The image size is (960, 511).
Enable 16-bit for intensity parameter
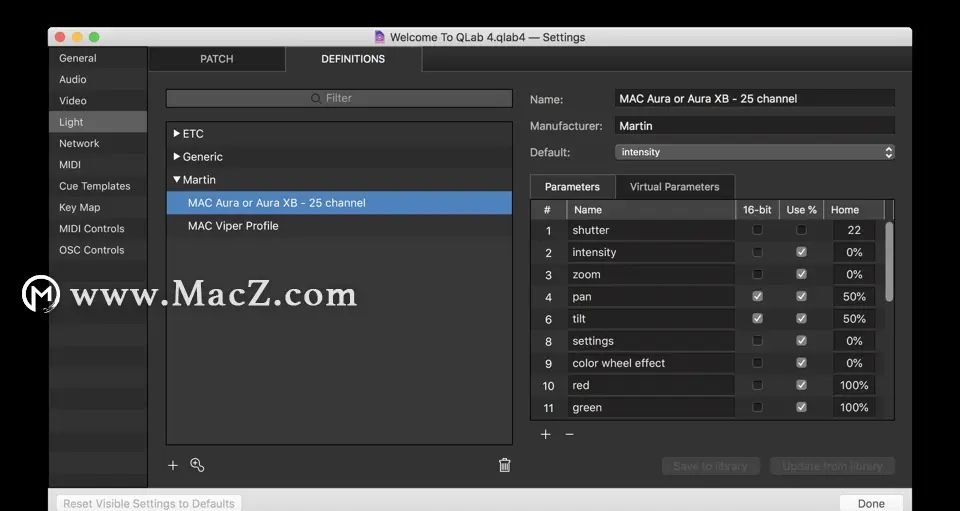757,252
